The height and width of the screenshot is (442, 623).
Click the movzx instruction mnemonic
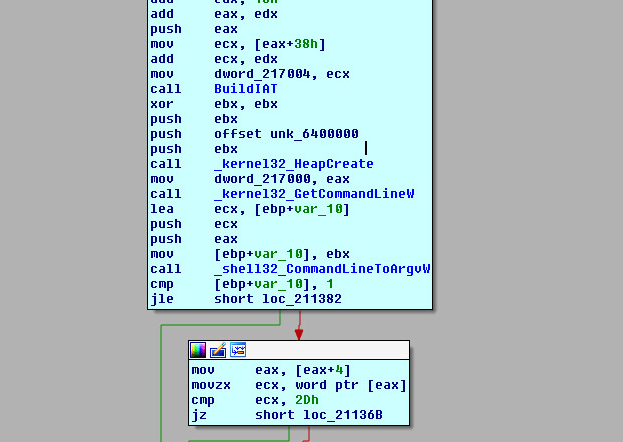pyautogui.click(x=210, y=385)
